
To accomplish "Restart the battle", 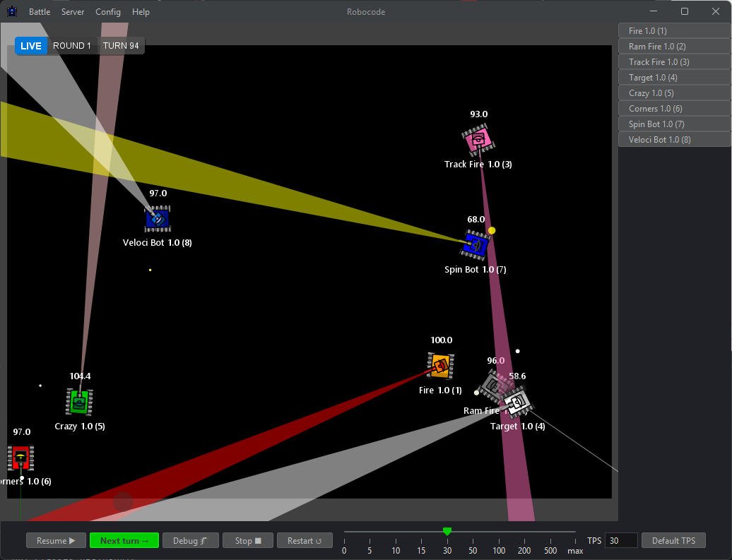I will pyautogui.click(x=305, y=540).
